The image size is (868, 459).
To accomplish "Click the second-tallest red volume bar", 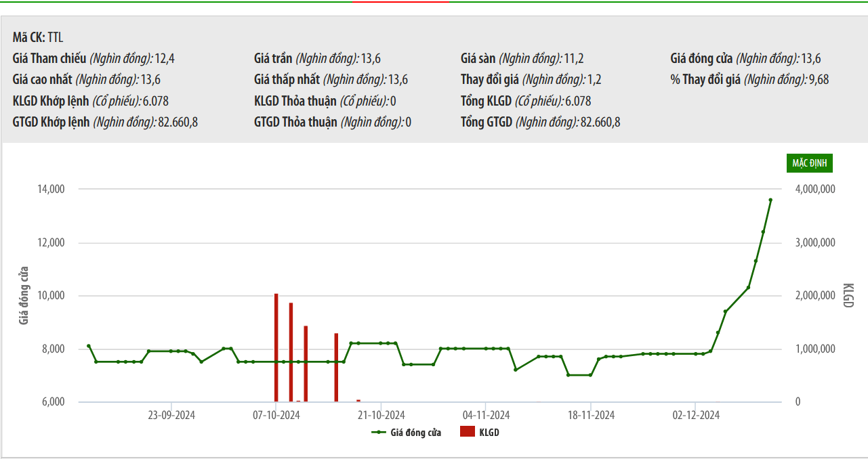I will pyautogui.click(x=291, y=352).
